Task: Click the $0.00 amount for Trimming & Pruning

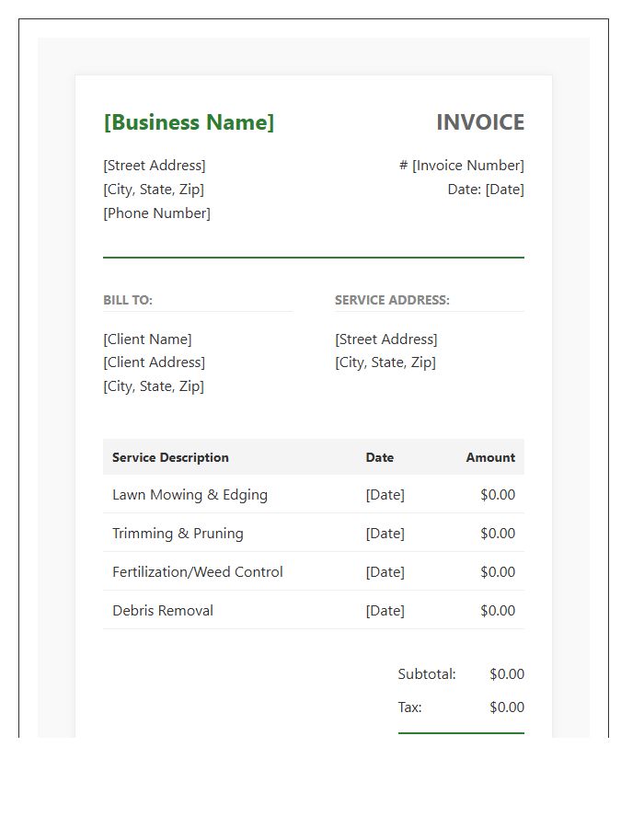Action: tap(498, 534)
